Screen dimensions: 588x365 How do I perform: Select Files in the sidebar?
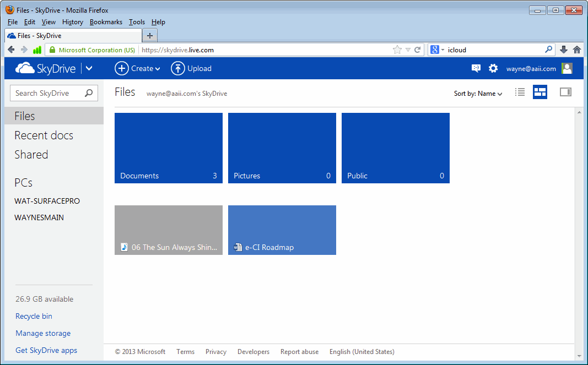pos(54,116)
